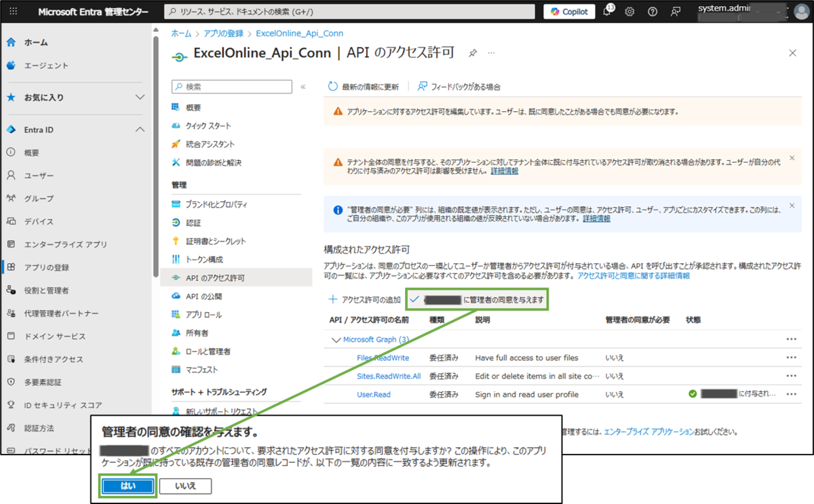Open the Sites.ReadWrite.All permission link
The width and height of the screenshot is (814, 504).
[389, 376]
